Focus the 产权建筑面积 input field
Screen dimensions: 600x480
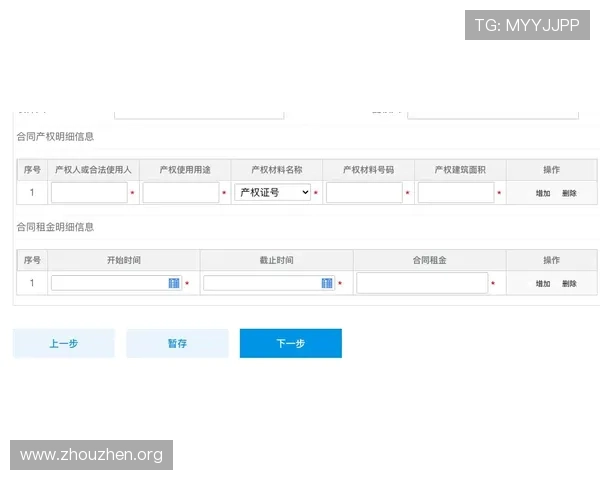click(x=456, y=192)
